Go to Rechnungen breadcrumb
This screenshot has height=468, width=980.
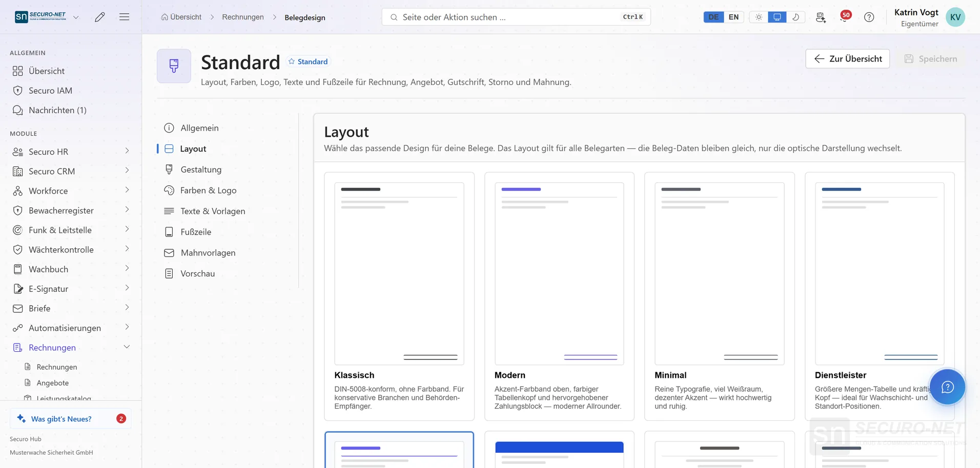[x=243, y=17]
